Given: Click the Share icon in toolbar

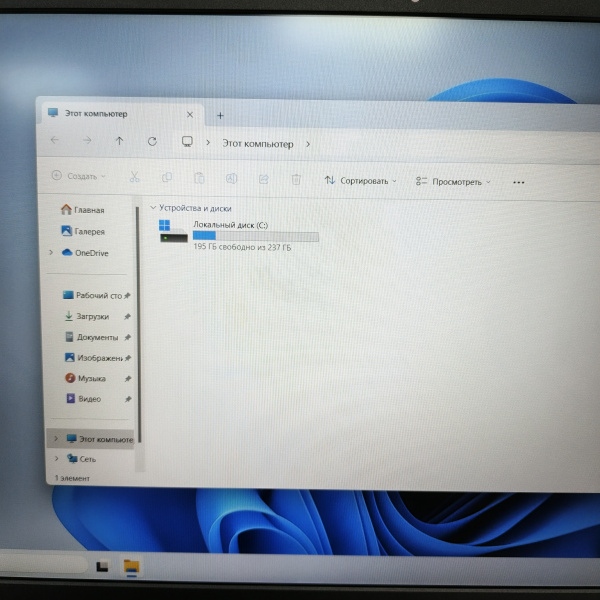Looking at the screenshot, I should tap(263, 179).
